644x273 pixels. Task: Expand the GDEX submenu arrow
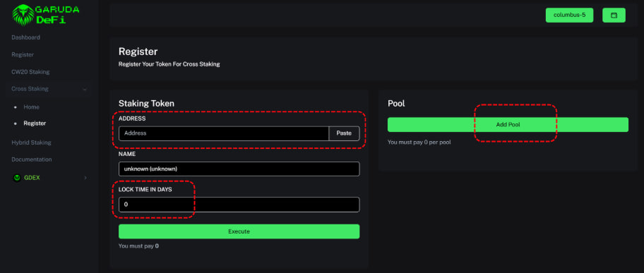pyautogui.click(x=85, y=178)
